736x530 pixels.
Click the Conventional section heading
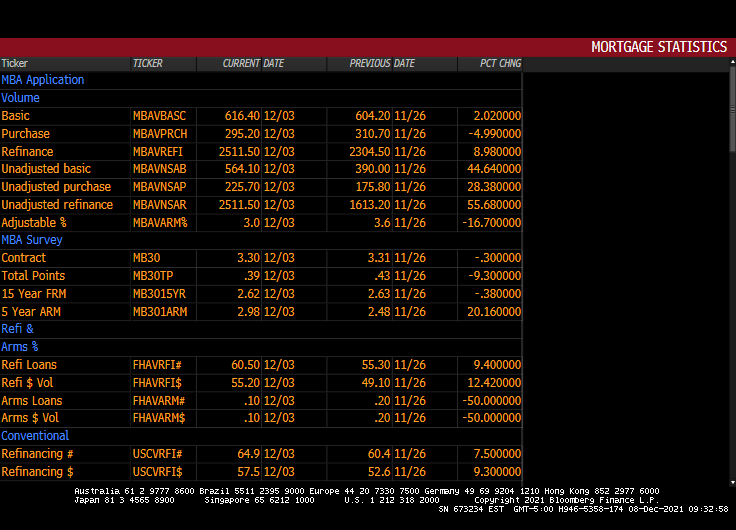[x=35, y=436]
